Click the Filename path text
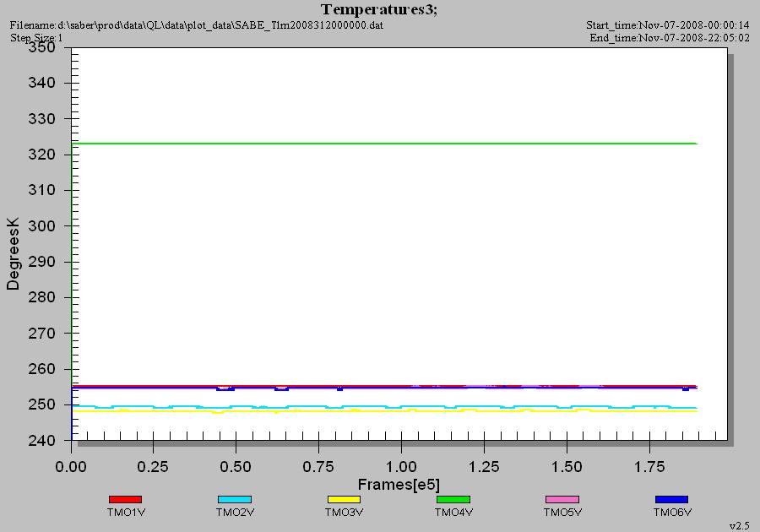 [196, 25]
